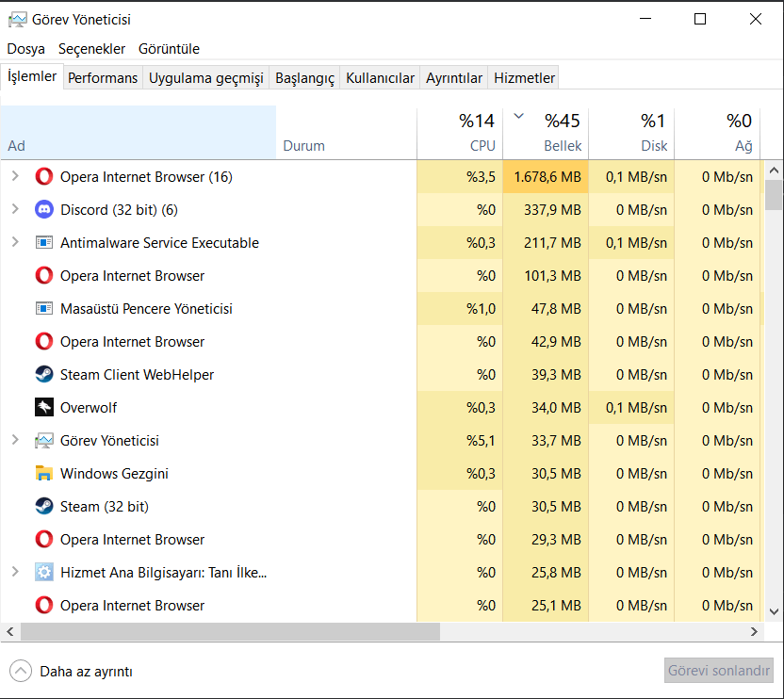
Task: Maximize the Görev Yöneticisi window
Action: point(700,19)
